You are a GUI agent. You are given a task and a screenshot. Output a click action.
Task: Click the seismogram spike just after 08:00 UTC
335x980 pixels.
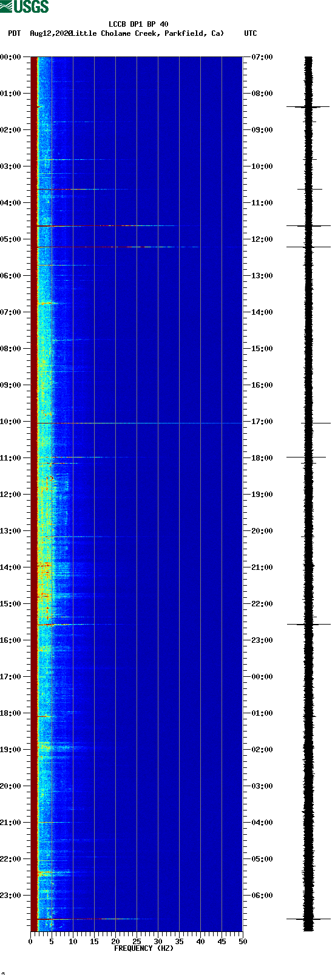coord(308,107)
